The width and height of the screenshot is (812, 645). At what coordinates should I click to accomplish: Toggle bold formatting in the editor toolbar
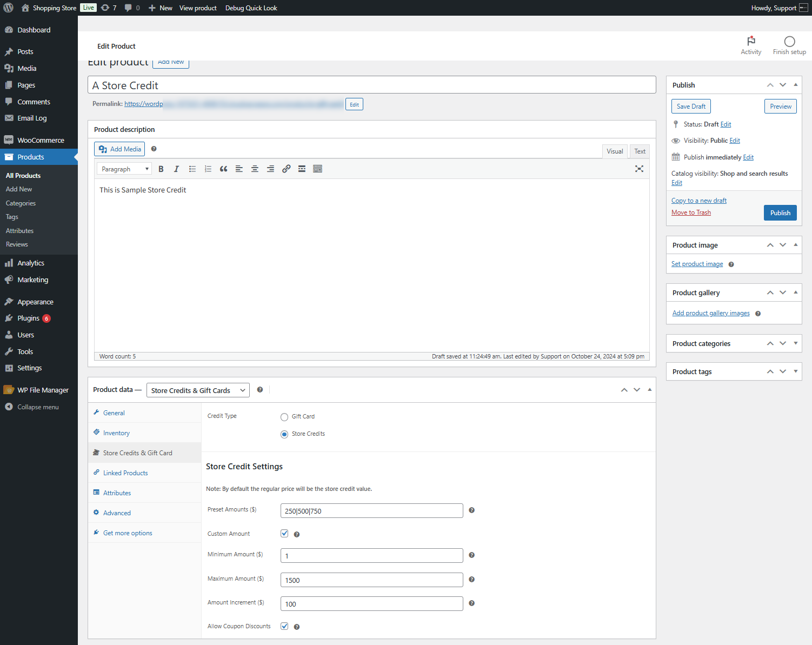coord(161,169)
